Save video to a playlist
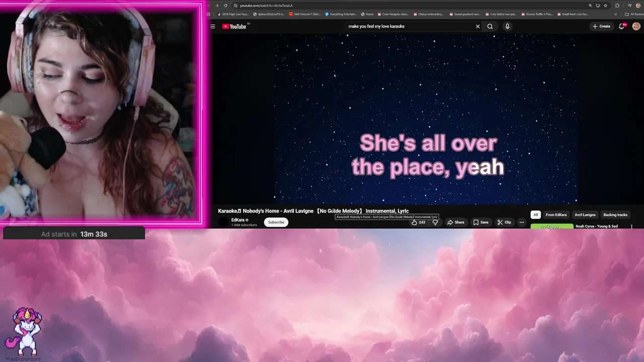Screen dimensions: 644x362 (x=481, y=222)
